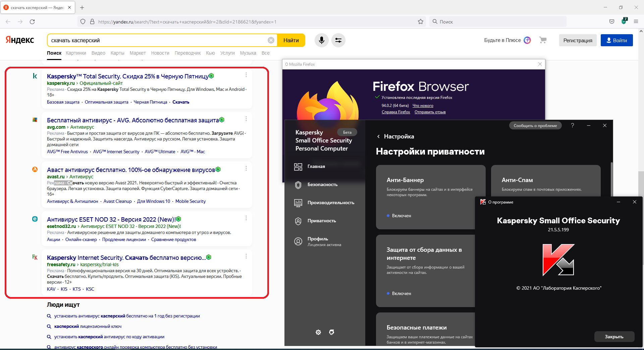The width and height of the screenshot is (644, 350).
Task: Open Avast Cleanup sitelink
Action: point(117,201)
